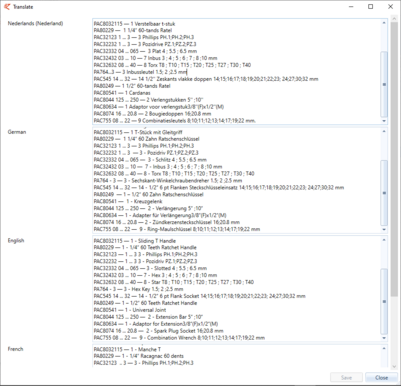The image size is (401, 386).
Task: Click the German line 'Sechskant-Winkelschraubendreher'
Action: pyautogui.click(x=168, y=181)
